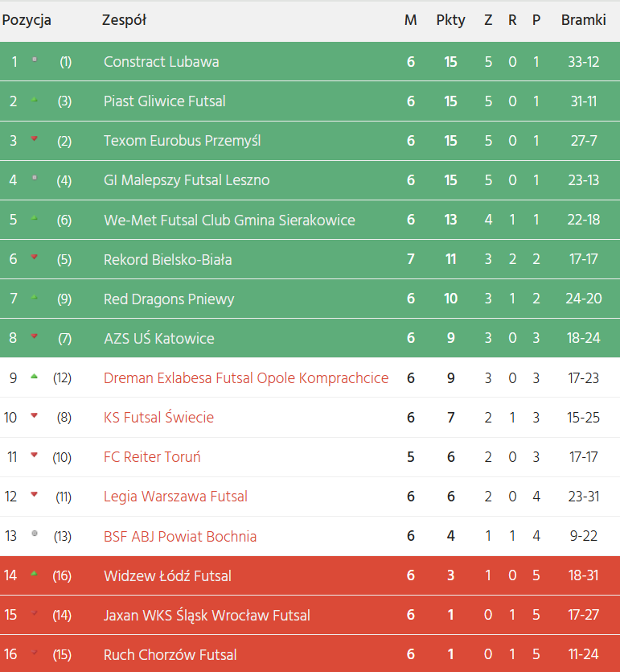This screenshot has height=672, width=620.
Task: Click unchanged position dot beside Constract Lubawa
Action: tap(34, 60)
